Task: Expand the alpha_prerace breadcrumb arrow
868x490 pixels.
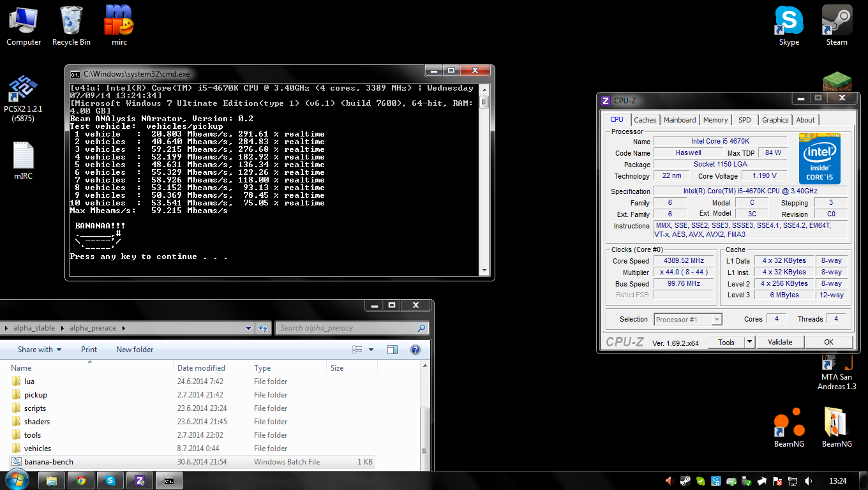Action: click(124, 329)
